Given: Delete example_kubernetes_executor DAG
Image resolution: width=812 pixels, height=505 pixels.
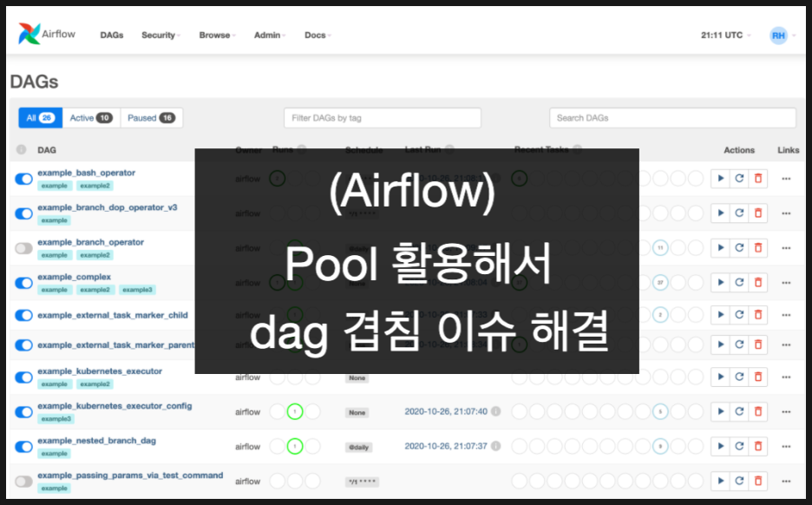Looking at the screenshot, I should pyautogui.click(x=758, y=377).
